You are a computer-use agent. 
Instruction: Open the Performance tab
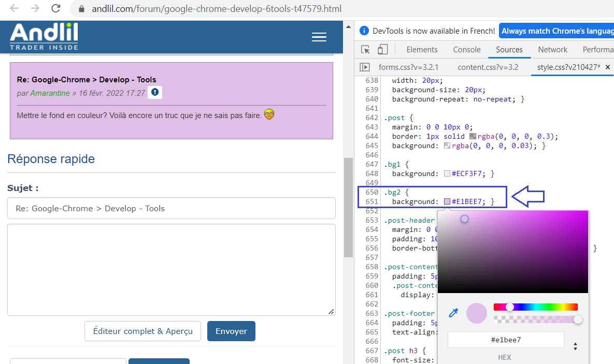tap(597, 50)
